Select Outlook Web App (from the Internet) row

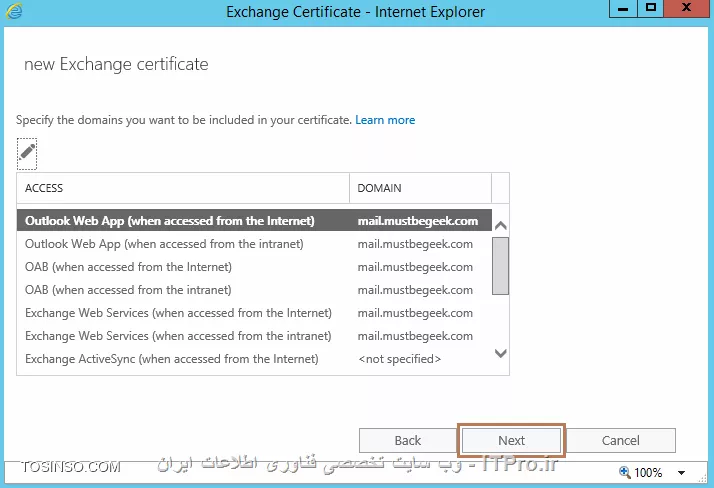click(254, 221)
